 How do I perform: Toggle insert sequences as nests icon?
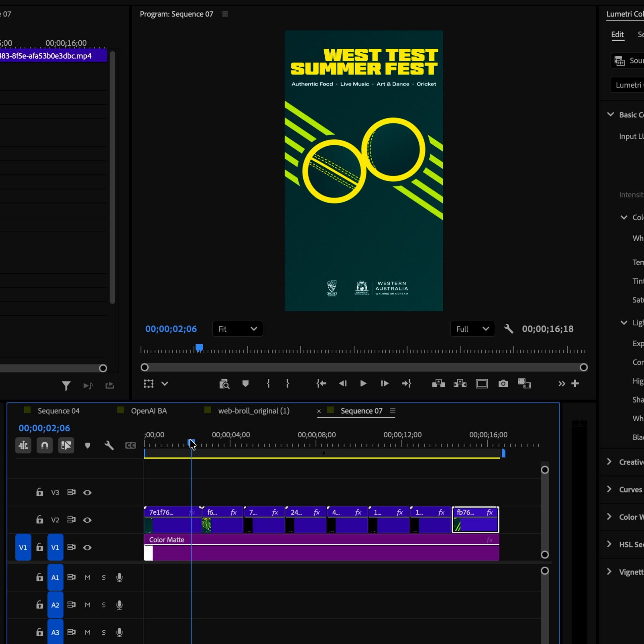23,445
